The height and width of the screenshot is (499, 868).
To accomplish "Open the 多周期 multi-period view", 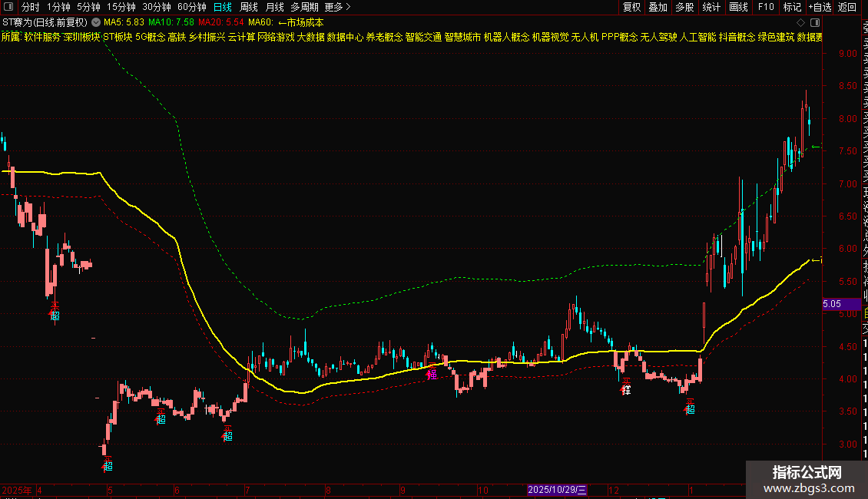I will tap(304, 7).
